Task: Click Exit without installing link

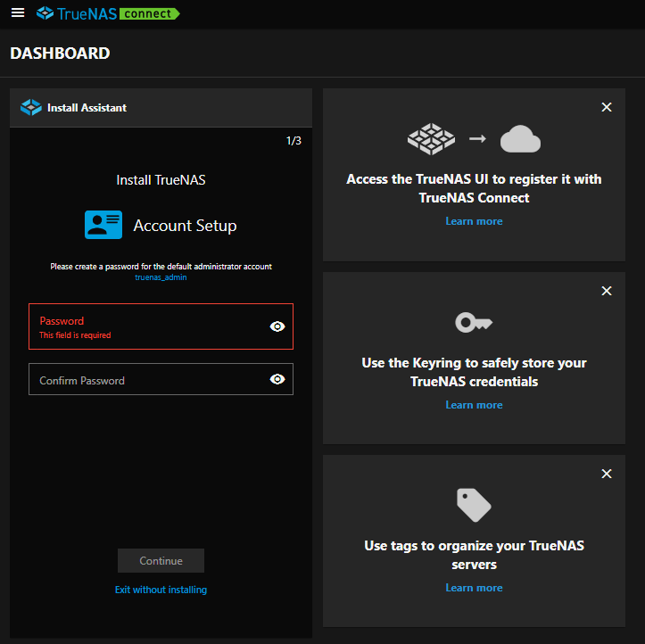Action: coord(161,590)
